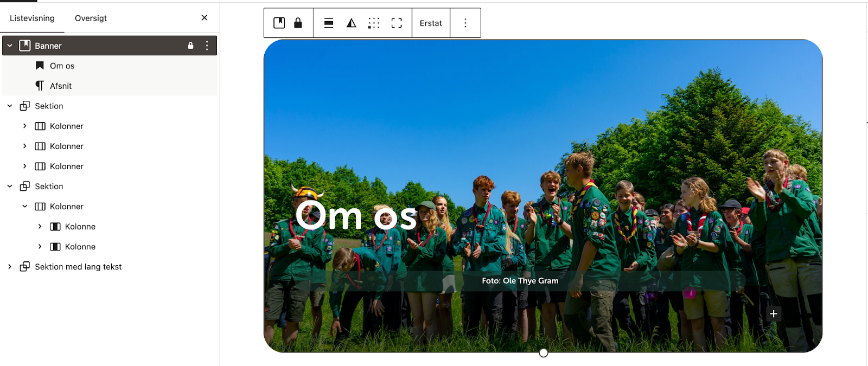Image resolution: width=868 pixels, height=366 pixels.
Task: Click the Cover block type icon in toolbar
Action: click(x=279, y=23)
